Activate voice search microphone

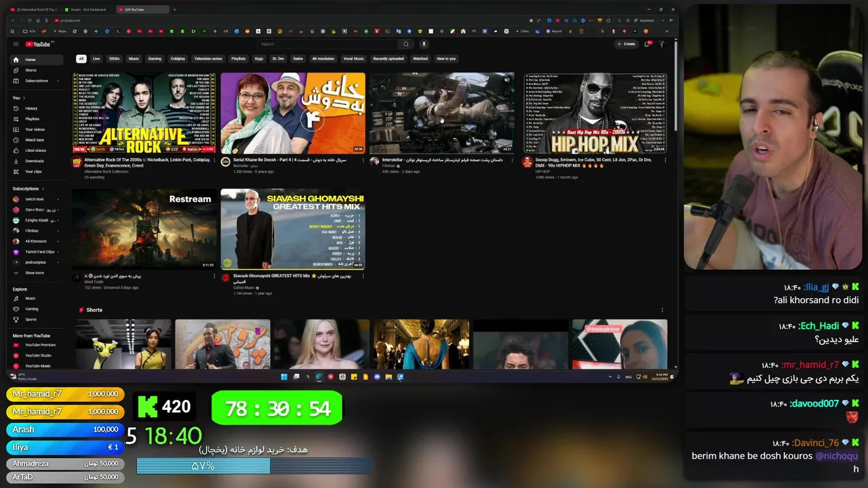point(424,44)
